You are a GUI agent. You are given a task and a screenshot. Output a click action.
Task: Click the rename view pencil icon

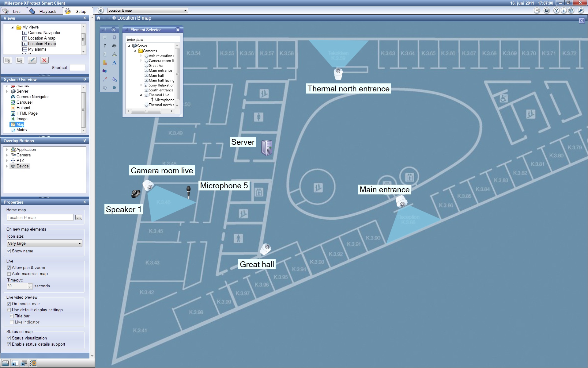(32, 60)
